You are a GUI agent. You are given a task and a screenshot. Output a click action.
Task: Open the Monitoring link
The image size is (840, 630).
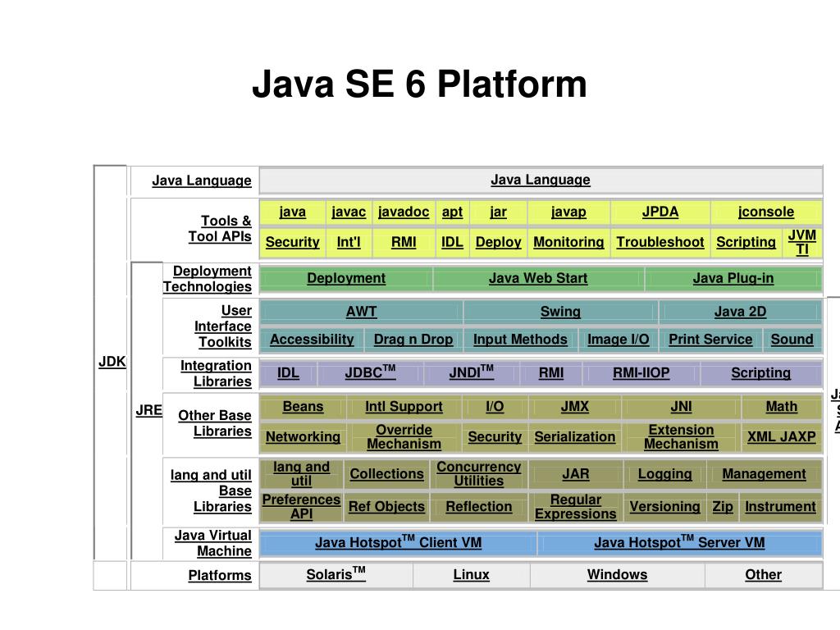(x=568, y=242)
